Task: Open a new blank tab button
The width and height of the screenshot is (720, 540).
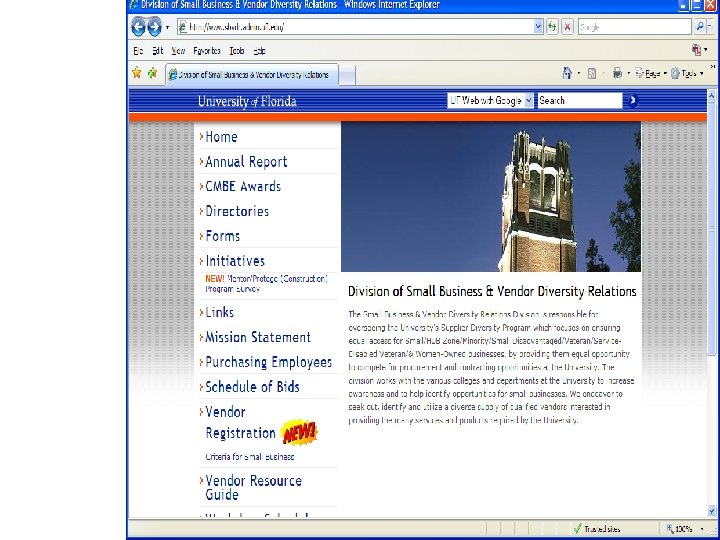Action: point(347,75)
